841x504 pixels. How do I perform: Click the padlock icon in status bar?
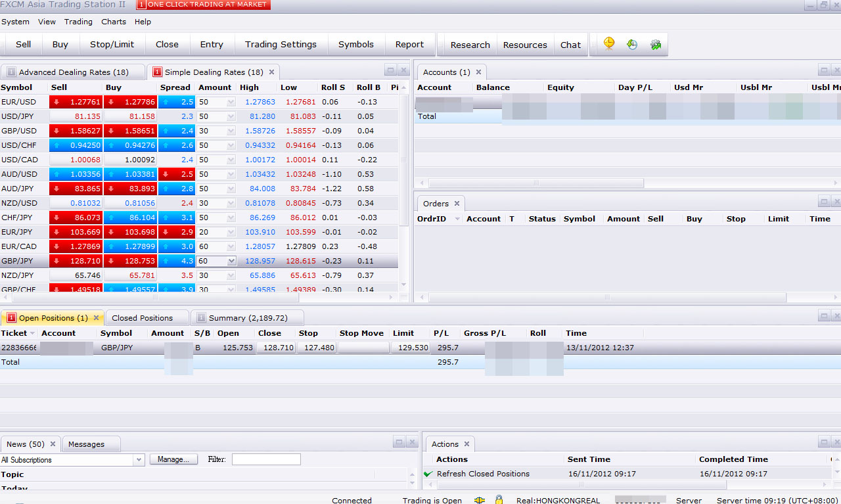click(499, 499)
